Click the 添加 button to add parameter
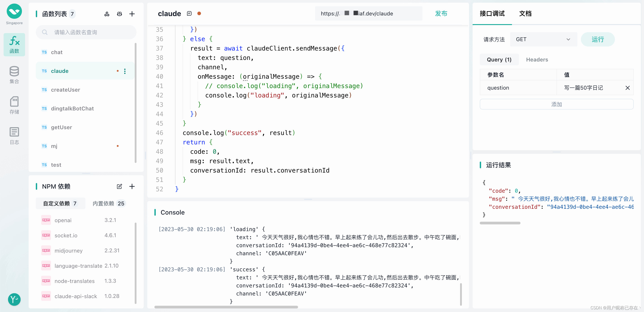Image resolution: width=644 pixels, height=312 pixels. (557, 104)
